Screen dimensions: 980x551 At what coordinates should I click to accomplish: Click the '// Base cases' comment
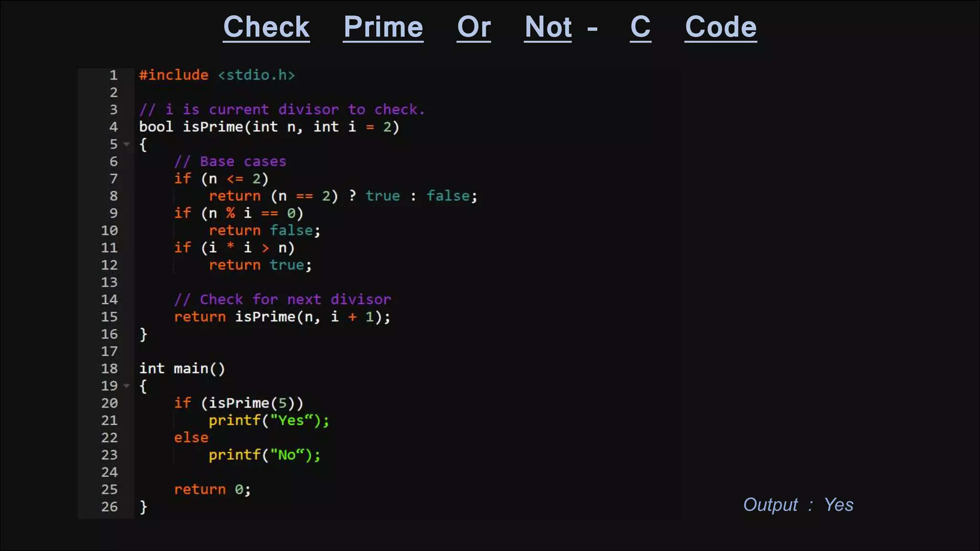point(230,161)
